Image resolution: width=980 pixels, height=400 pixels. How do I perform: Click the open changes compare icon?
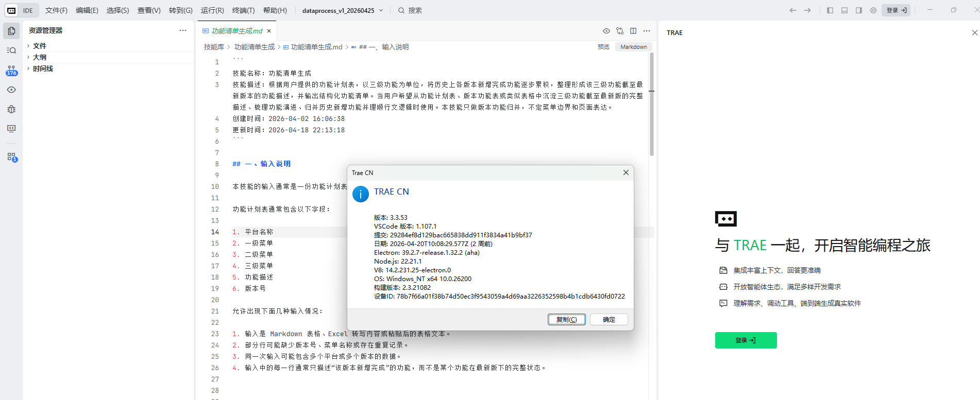click(620, 31)
